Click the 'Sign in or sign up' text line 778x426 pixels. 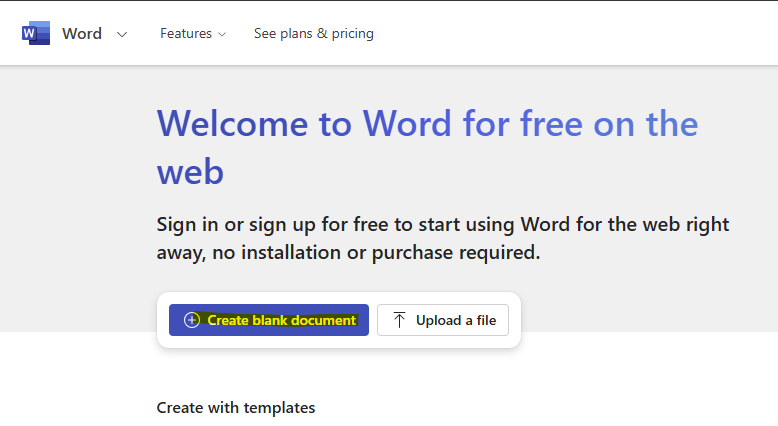click(442, 224)
